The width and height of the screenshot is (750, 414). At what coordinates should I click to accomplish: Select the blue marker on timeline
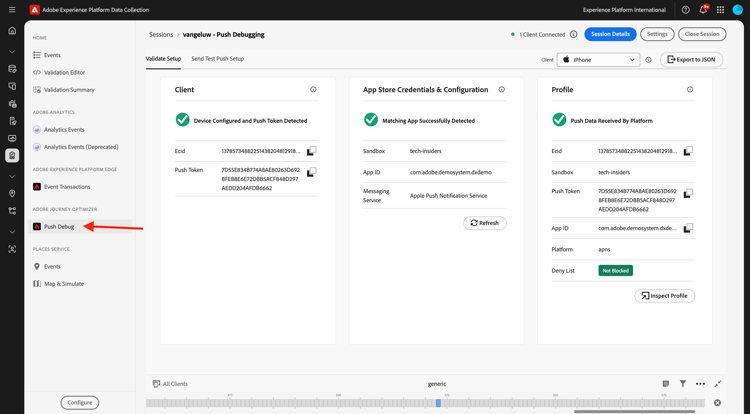click(438, 403)
